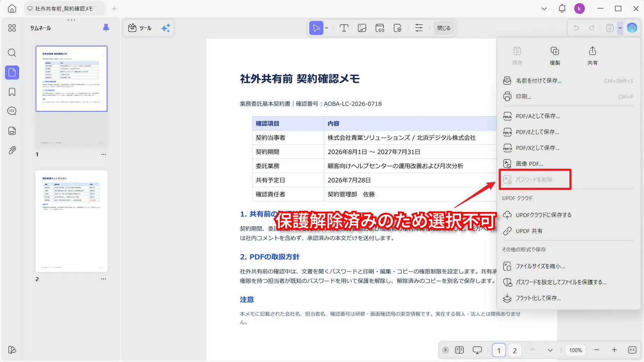Click the 閉じる button

pos(444,28)
